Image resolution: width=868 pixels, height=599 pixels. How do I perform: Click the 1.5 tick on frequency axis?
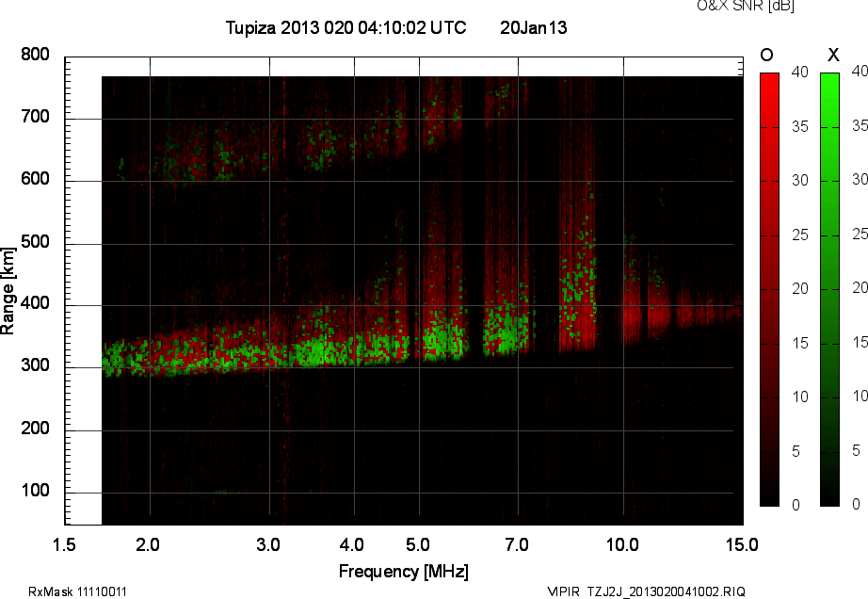pos(64,544)
